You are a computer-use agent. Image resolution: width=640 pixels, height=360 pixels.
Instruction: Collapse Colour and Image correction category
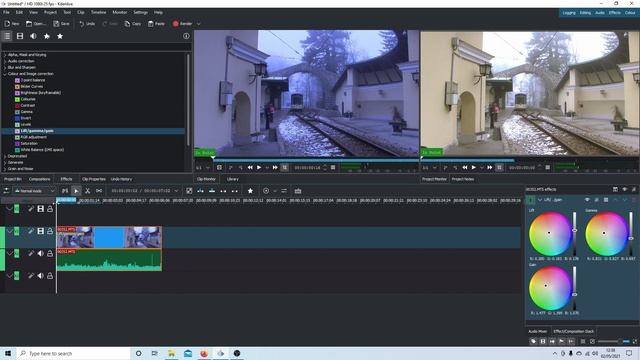pos(5,74)
